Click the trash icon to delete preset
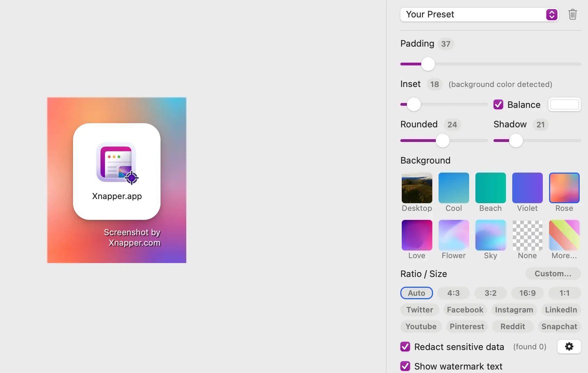The width and height of the screenshot is (588, 373). point(572,15)
